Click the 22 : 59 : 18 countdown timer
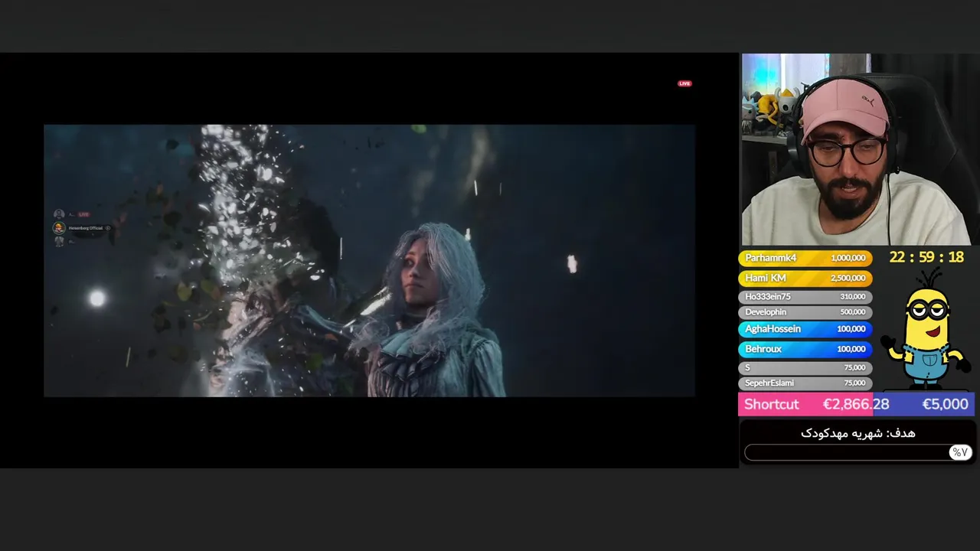Viewport: 980px width, 551px height. (926, 257)
